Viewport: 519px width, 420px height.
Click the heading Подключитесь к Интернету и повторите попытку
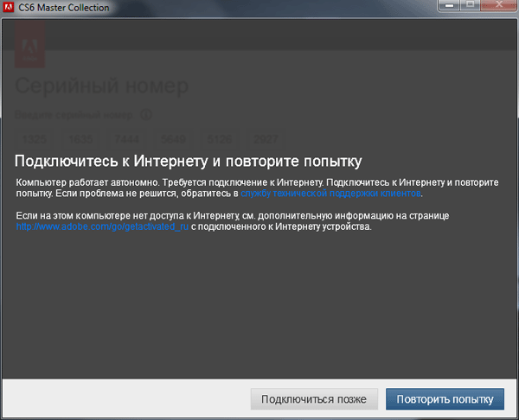click(x=189, y=162)
